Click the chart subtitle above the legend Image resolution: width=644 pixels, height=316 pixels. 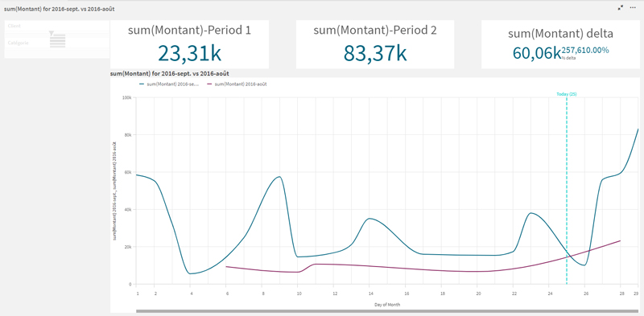[x=170, y=73]
